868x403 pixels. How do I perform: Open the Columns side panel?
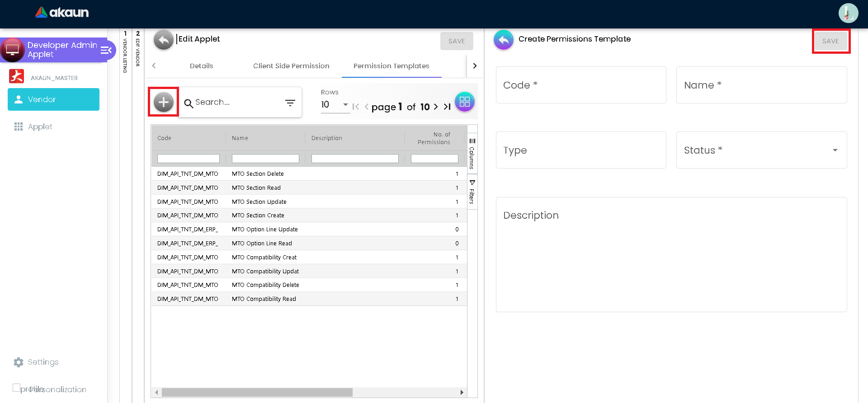pyautogui.click(x=472, y=153)
